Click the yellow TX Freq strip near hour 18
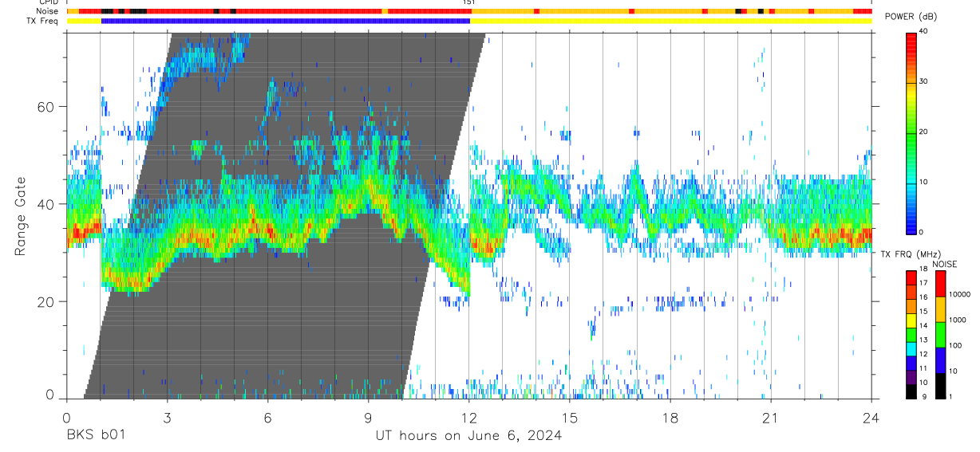Image resolution: width=980 pixels, height=452 pixels. click(x=670, y=21)
